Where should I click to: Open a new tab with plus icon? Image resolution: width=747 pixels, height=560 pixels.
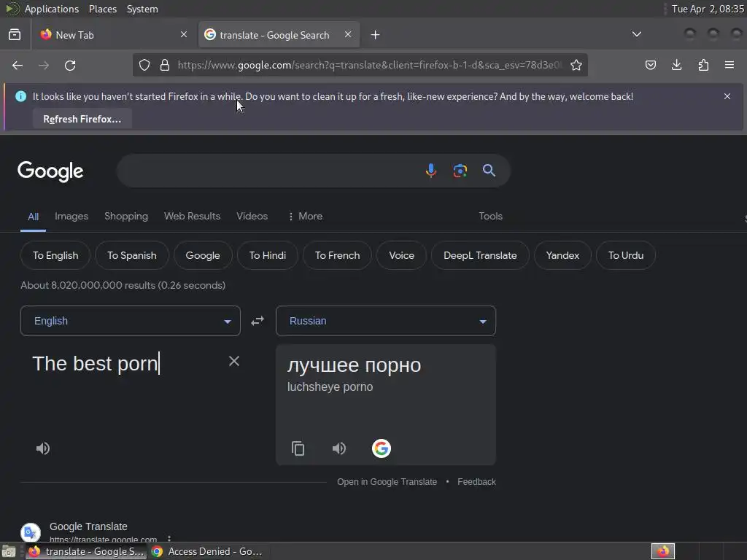[376, 35]
